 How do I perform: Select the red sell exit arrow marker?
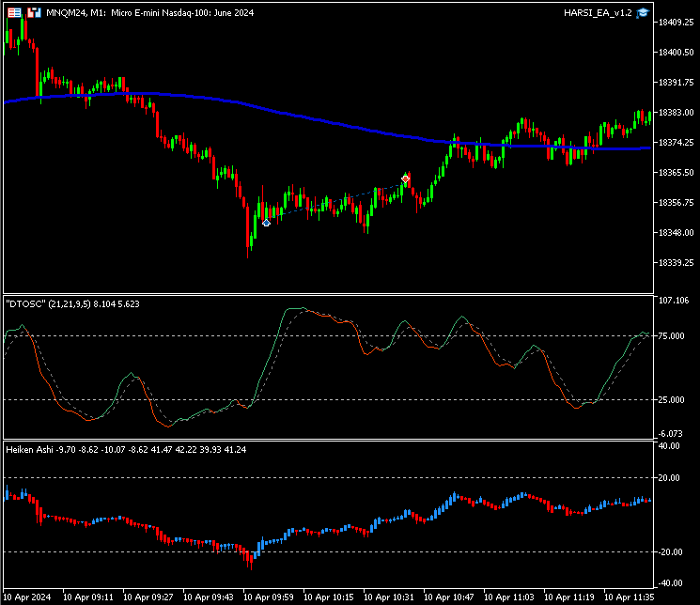point(405,179)
